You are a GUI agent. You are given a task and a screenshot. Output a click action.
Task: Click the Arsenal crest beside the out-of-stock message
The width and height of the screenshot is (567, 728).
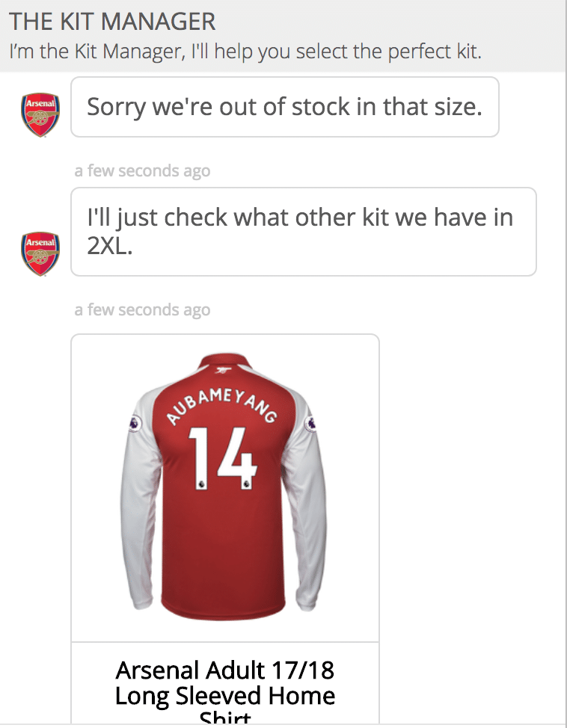point(41,114)
